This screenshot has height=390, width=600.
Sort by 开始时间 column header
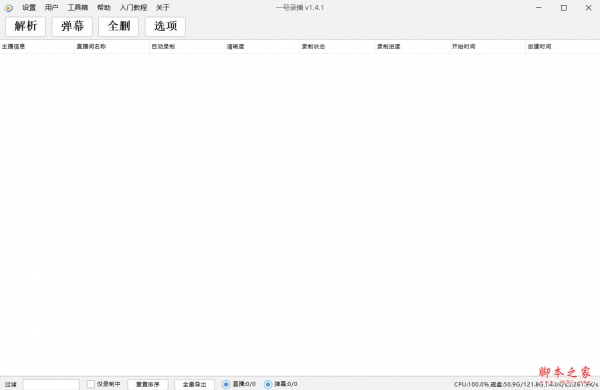(x=488, y=47)
